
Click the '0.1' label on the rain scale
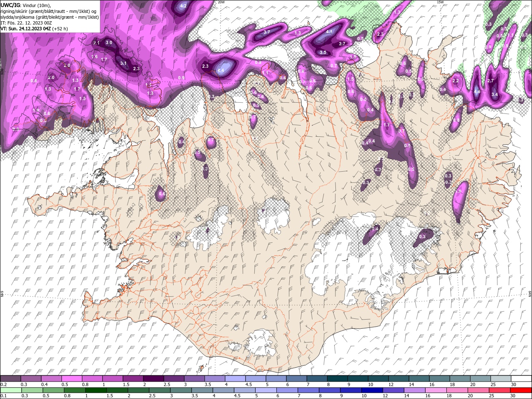tap(4, 396)
